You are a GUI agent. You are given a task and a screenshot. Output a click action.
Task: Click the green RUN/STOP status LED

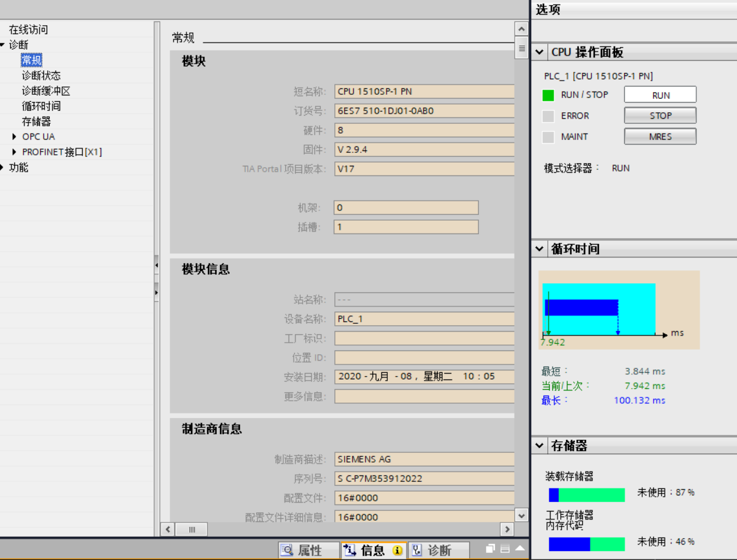(548, 95)
